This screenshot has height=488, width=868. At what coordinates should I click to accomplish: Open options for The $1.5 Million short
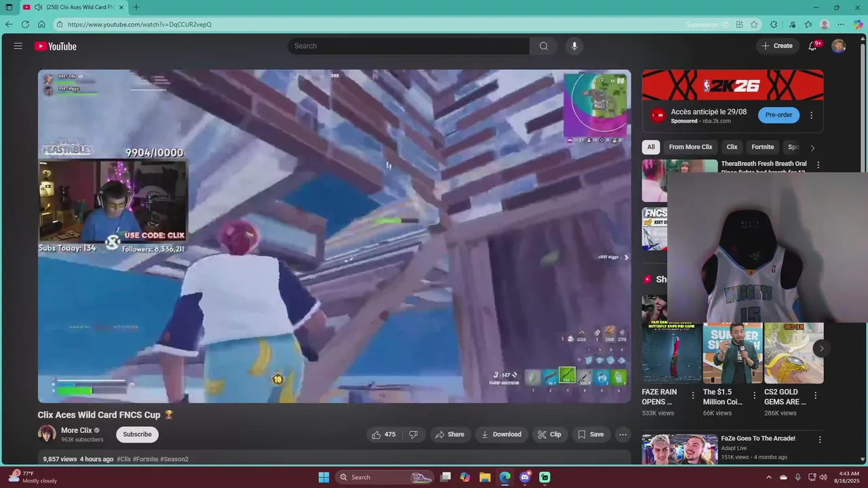[x=753, y=396]
